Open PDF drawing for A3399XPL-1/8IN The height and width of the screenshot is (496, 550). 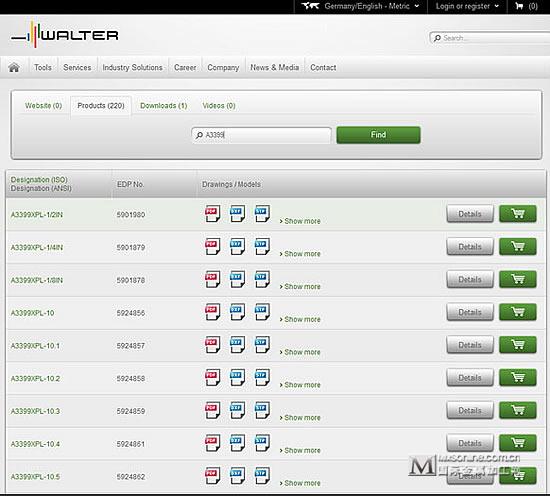[x=213, y=279]
